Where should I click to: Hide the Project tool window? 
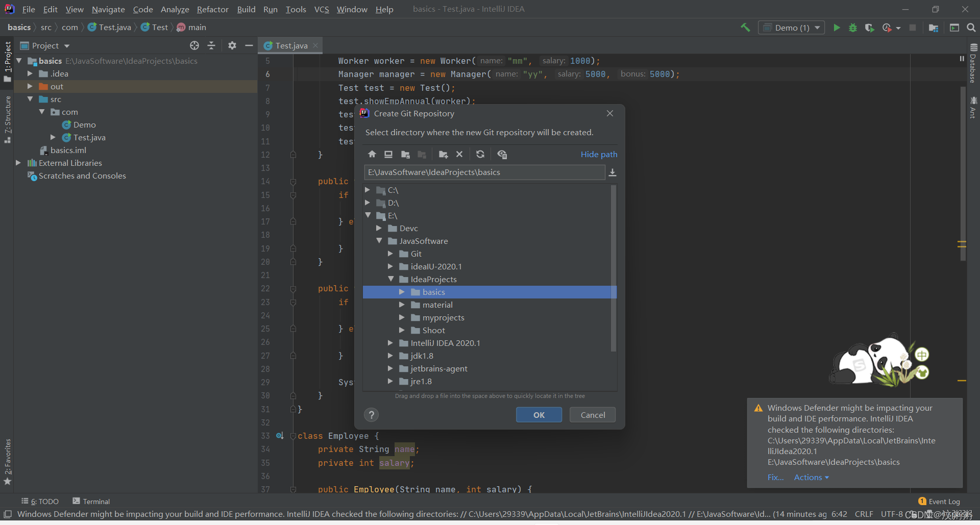(249, 45)
